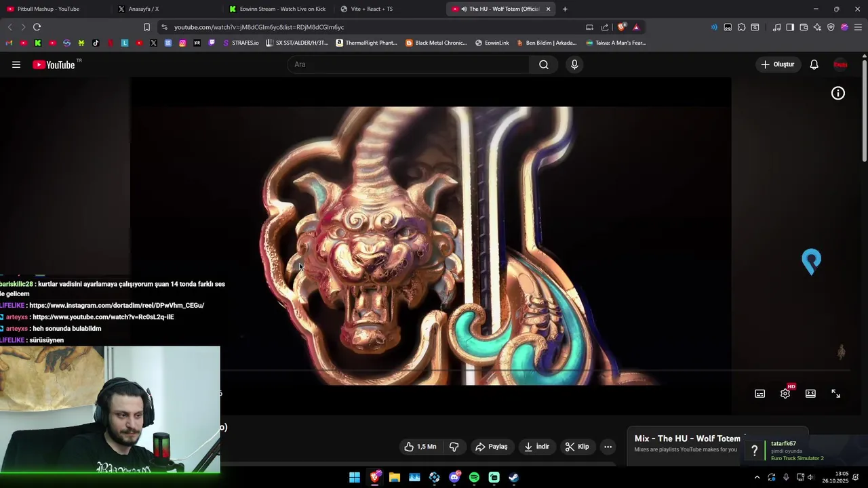Switch to Eowinn Stream Kick tab
Image resolution: width=868 pixels, height=488 pixels.
[x=277, y=9]
